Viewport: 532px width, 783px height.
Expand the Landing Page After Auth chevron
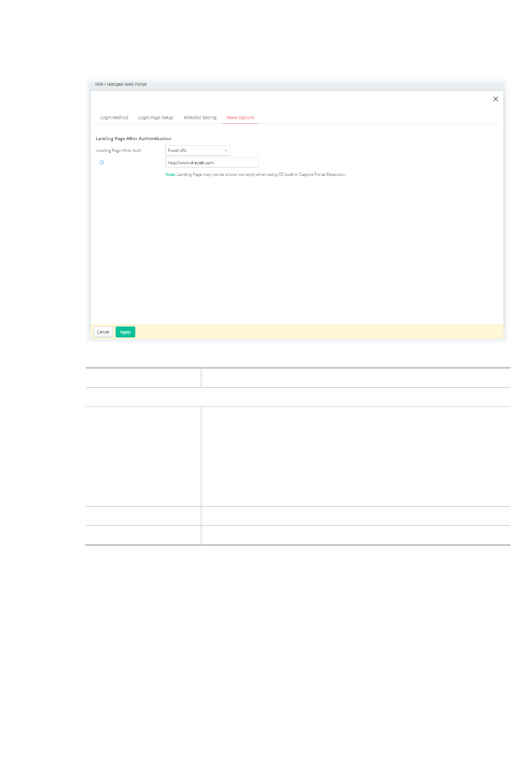pos(226,150)
